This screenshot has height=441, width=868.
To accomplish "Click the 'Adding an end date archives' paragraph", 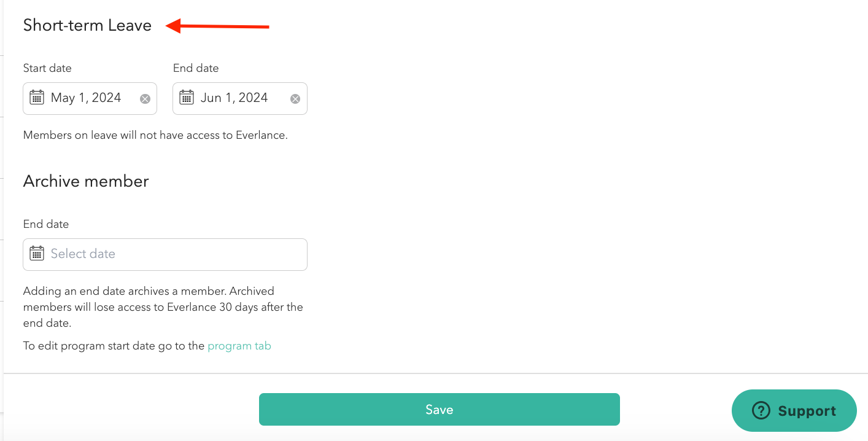I will tap(163, 306).
